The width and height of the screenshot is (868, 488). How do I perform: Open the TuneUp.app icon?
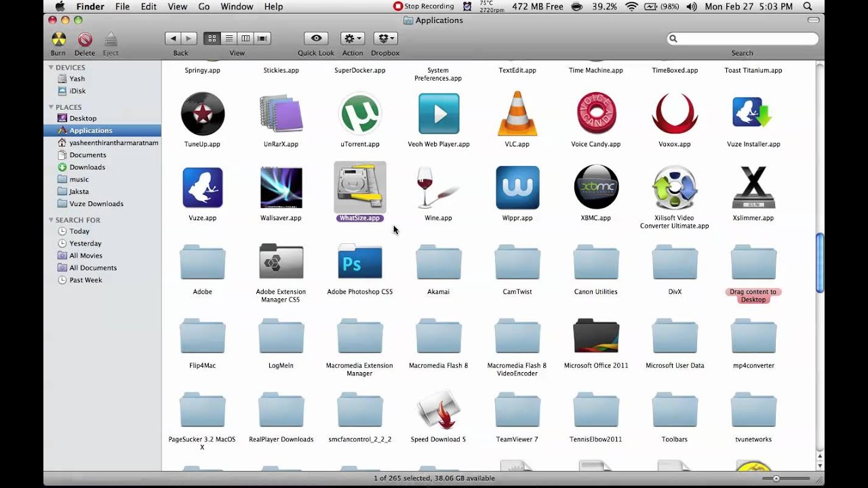click(x=202, y=114)
